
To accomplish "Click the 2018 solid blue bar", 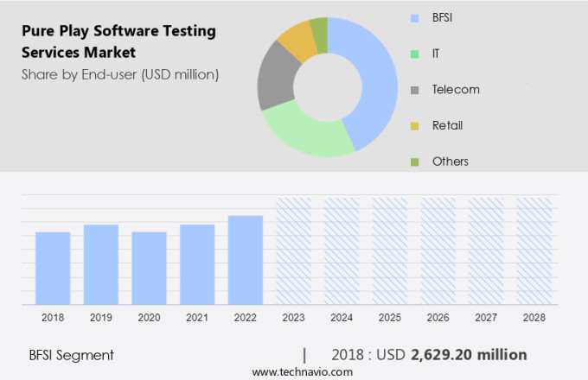I will click(53, 268).
